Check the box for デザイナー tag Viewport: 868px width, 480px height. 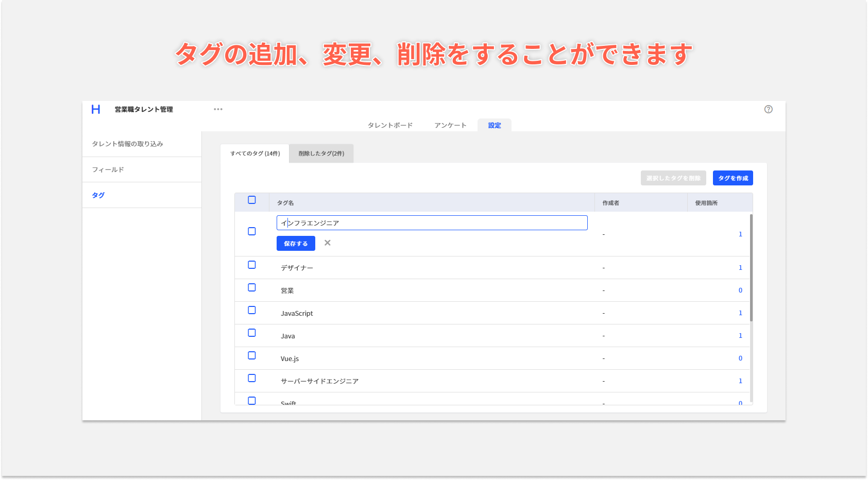(252, 265)
